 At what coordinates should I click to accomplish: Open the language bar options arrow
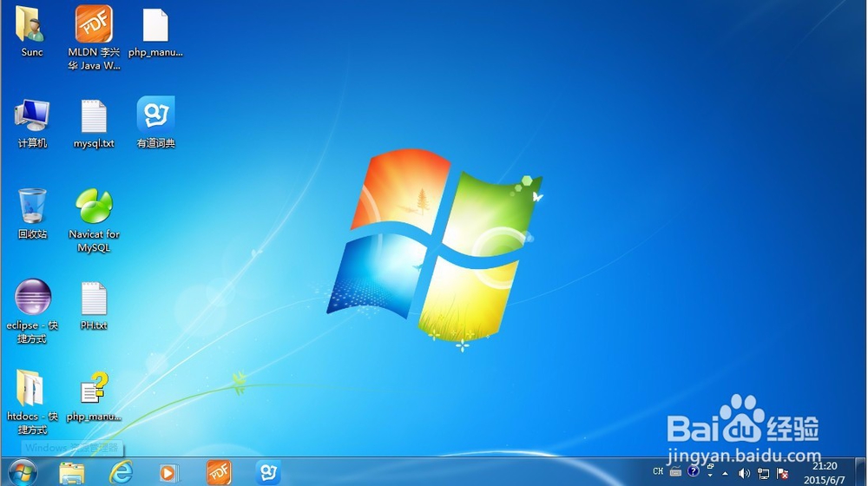point(710,475)
